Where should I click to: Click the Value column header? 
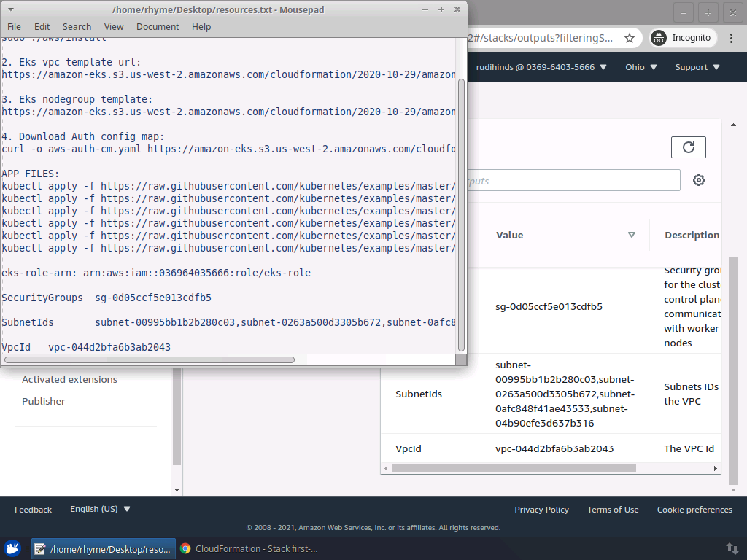pyautogui.click(x=509, y=235)
